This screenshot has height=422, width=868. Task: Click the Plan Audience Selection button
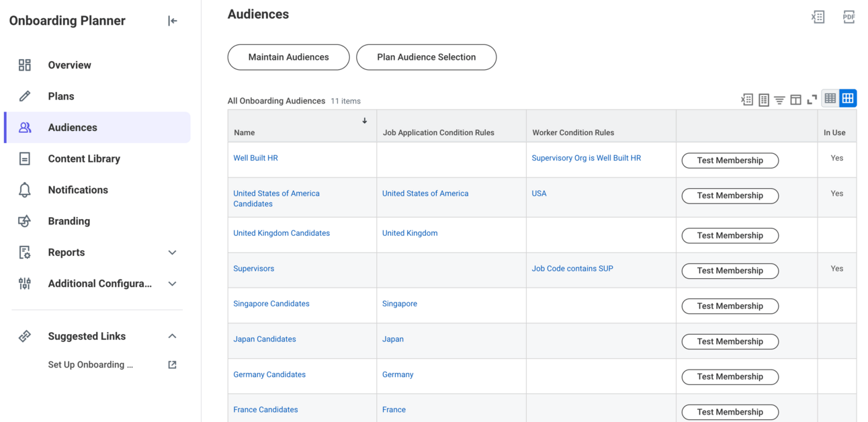click(x=426, y=57)
